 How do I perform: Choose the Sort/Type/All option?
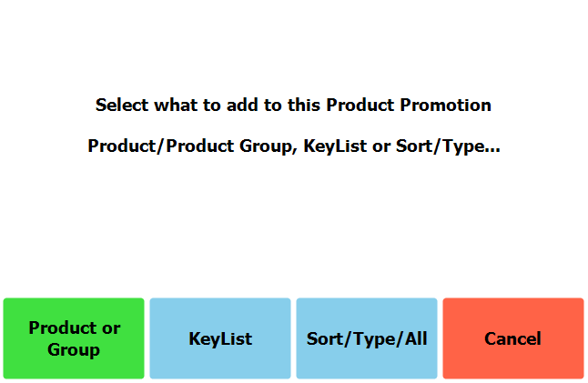pos(367,338)
